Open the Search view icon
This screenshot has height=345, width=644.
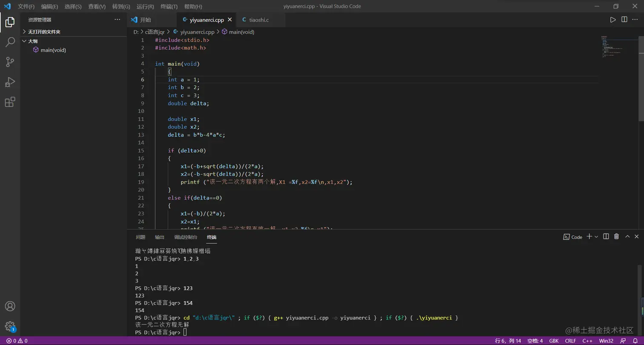(x=10, y=42)
